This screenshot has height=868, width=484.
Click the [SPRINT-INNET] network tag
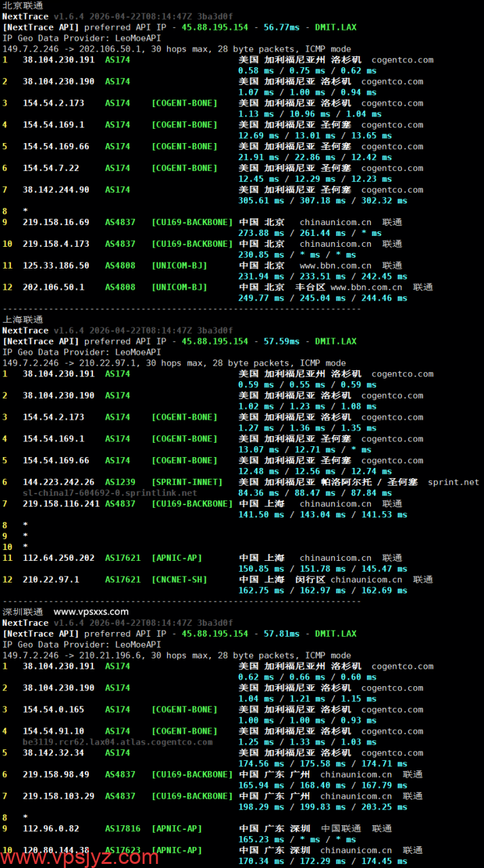click(x=187, y=482)
